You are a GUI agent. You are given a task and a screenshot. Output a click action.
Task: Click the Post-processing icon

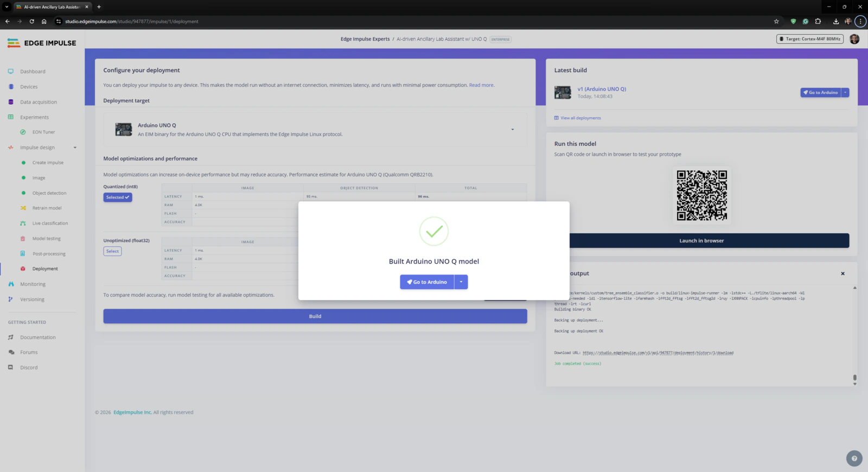click(x=23, y=253)
